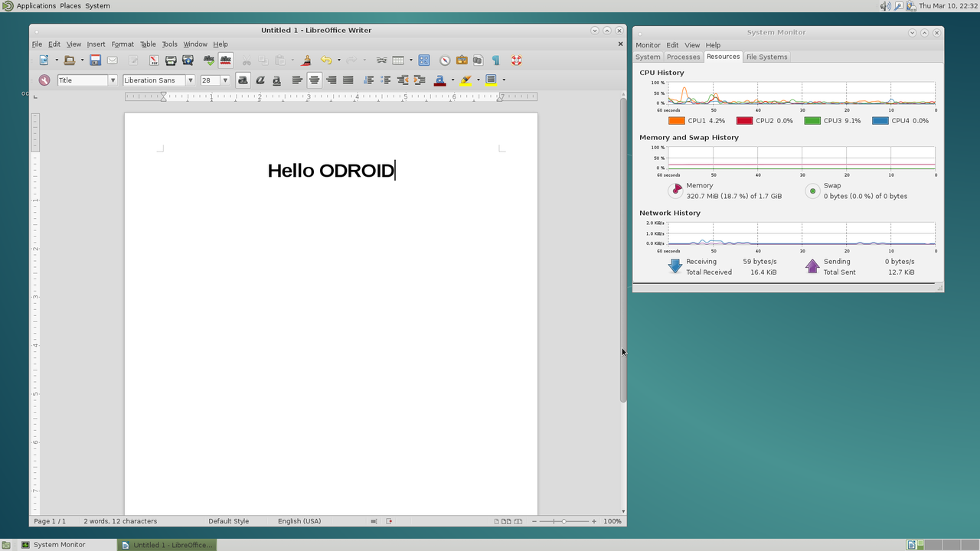
Task: Switch to the System tab in System Monitor
Action: (648, 57)
